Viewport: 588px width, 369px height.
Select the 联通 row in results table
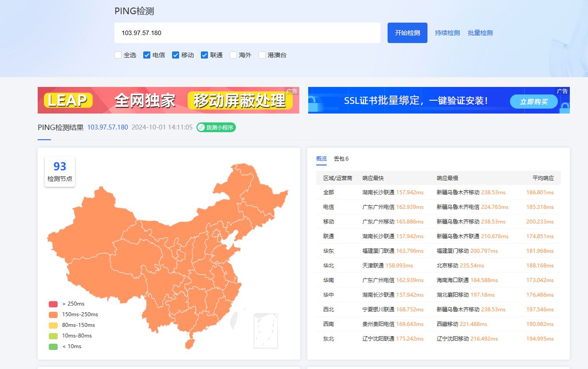coord(439,236)
